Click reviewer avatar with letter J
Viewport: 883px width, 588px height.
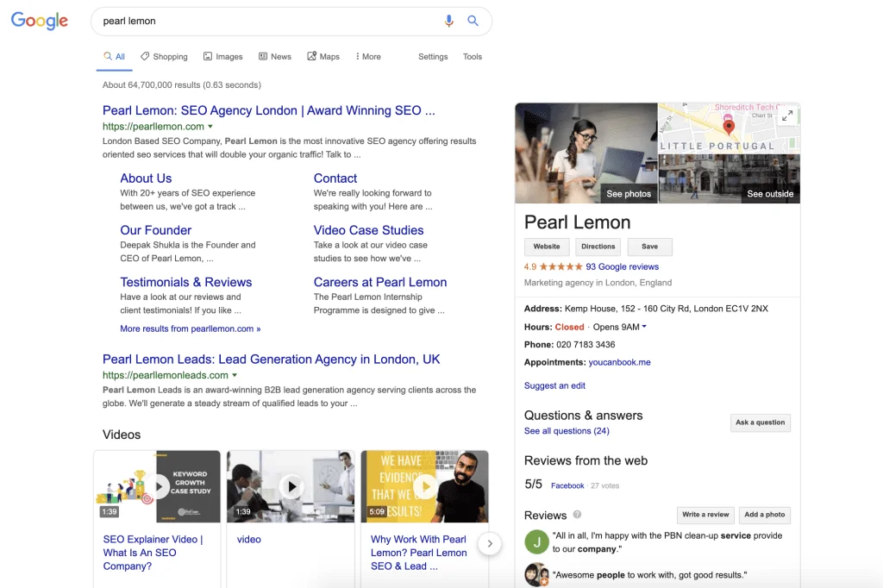click(x=536, y=541)
